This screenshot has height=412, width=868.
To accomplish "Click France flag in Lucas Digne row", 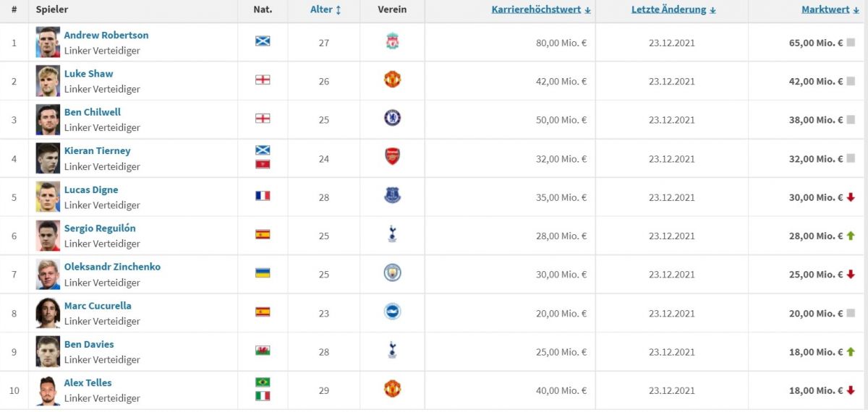I will 263,196.
